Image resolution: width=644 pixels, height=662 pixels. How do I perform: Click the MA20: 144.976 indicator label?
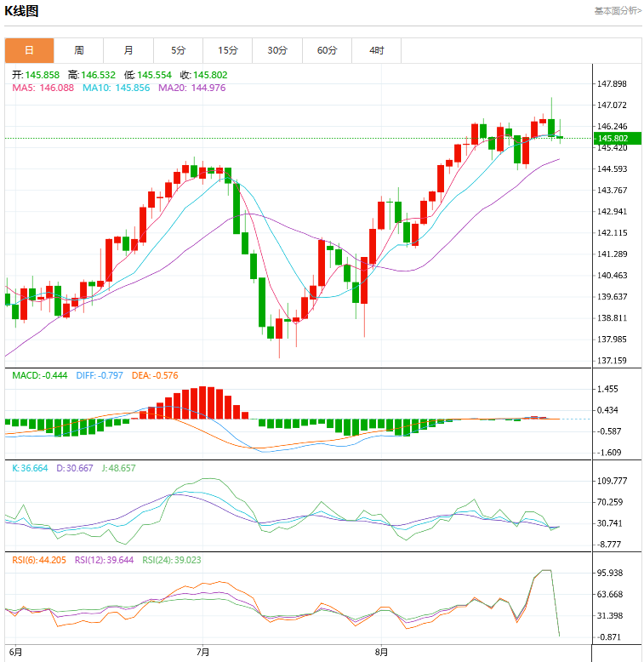[x=192, y=88]
